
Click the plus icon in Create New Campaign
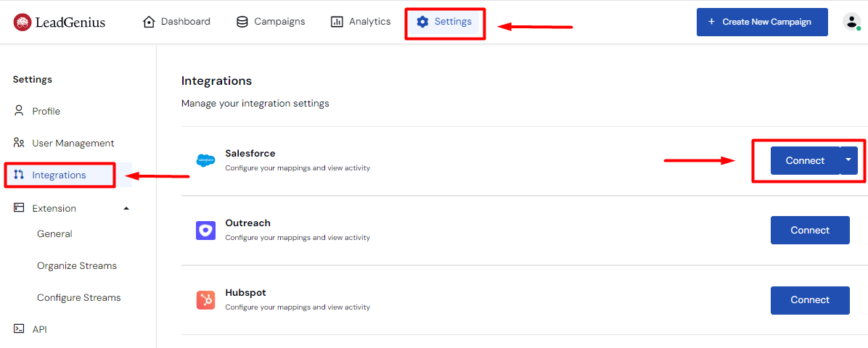[x=711, y=22]
